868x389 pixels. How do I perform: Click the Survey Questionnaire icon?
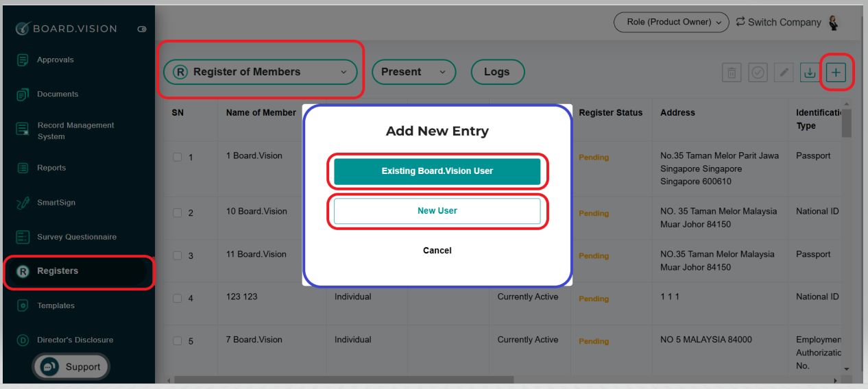(23, 237)
